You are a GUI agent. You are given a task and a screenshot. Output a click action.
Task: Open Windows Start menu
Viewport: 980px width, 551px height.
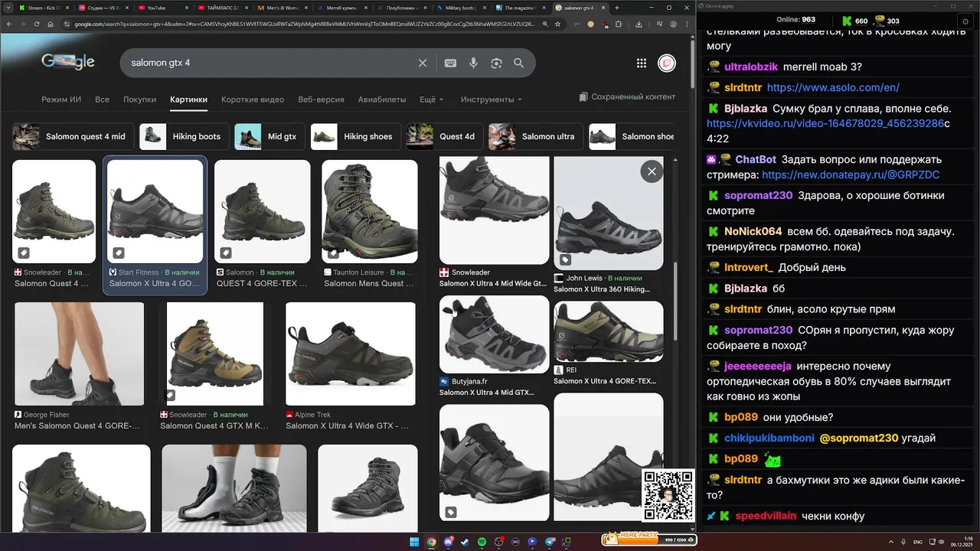[414, 542]
